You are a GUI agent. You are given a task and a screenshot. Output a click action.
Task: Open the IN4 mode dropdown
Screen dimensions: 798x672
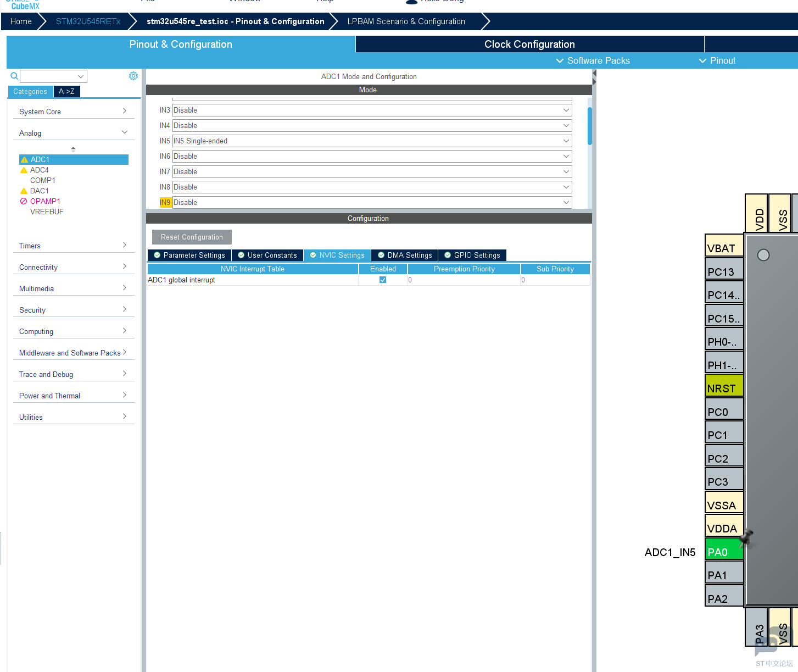pyautogui.click(x=372, y=126)
